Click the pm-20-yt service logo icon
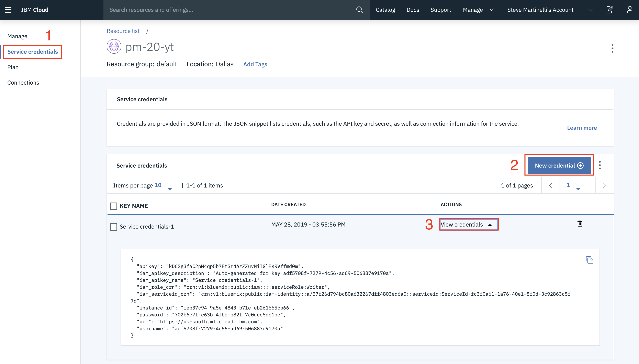 pyautogui.click(x=114, y=47)
